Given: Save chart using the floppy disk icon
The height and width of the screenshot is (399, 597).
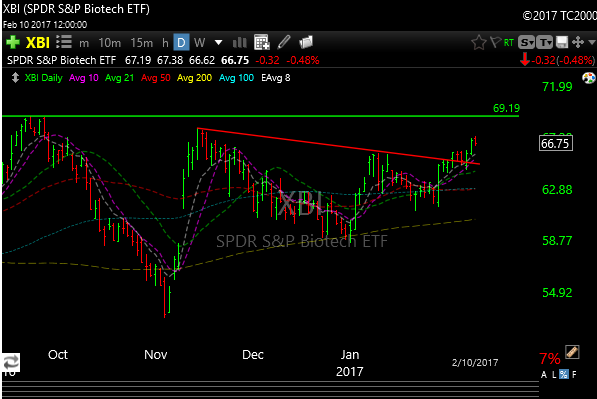Looking at the screenshot, I should (x=562, y=42).
